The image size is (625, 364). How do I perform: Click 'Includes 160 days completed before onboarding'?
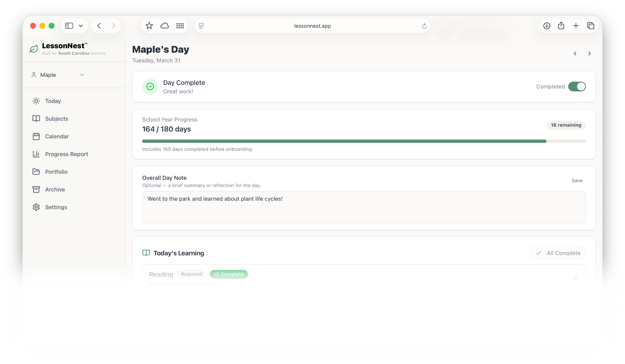pyautogui.click(x=197, y=149)
